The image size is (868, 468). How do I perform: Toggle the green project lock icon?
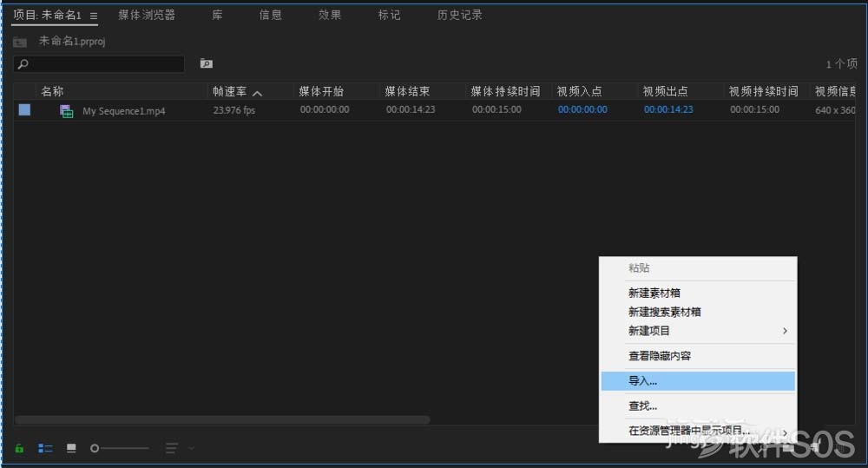(19, 448)
